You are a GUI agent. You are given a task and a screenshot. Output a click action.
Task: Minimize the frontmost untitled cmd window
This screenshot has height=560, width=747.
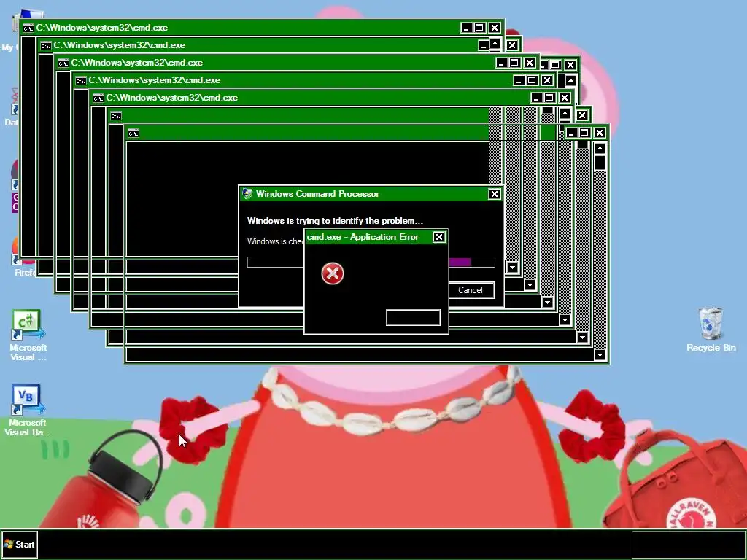(x=571, y=133)
